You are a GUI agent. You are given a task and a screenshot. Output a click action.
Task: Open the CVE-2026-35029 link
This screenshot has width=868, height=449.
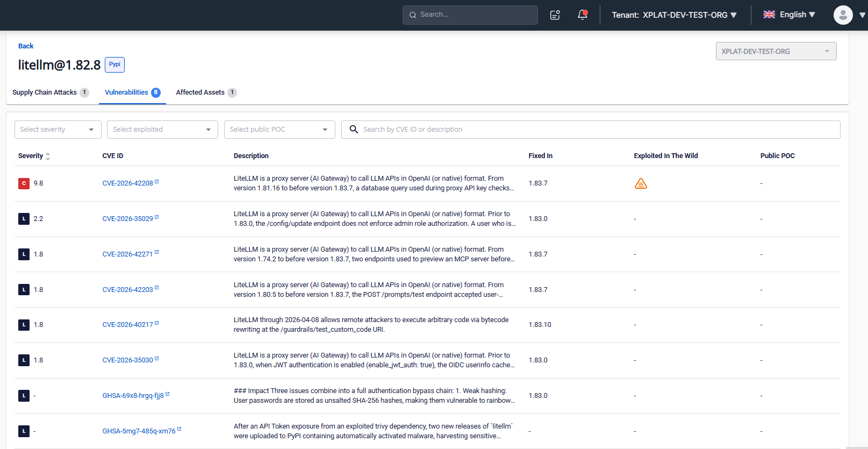[128, 219]
